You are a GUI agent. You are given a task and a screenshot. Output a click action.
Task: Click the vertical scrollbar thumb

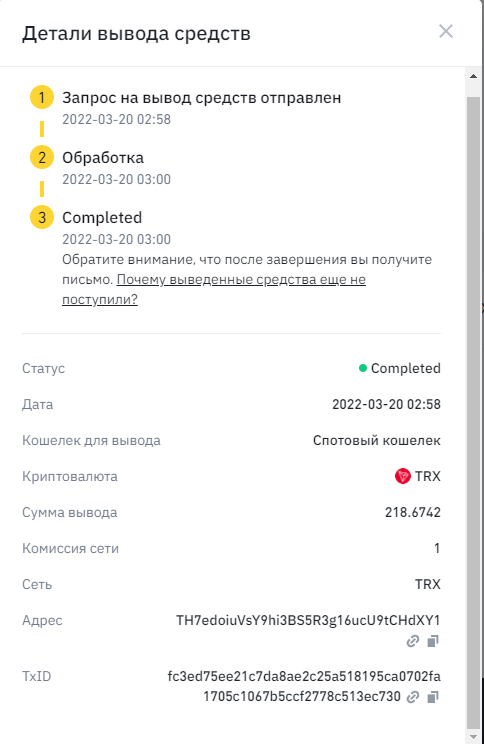point(473,412)
